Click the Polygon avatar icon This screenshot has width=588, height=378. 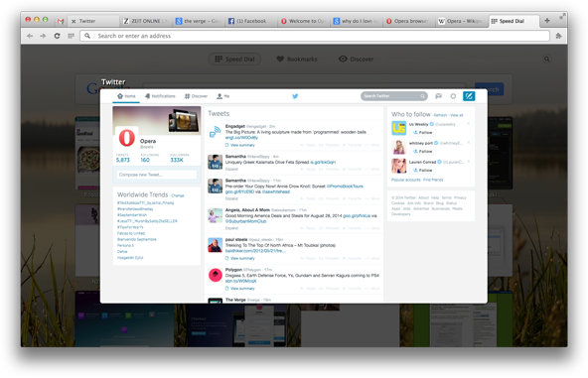215,276
